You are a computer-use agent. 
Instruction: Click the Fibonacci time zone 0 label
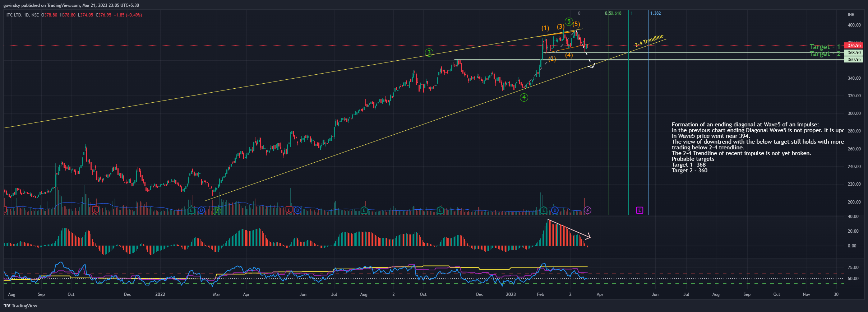click(x=579, y=13)
